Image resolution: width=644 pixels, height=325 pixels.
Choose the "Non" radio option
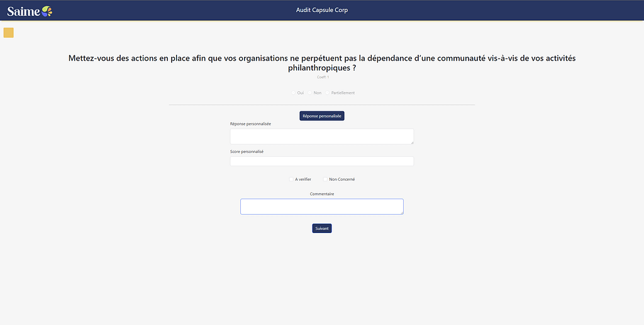pos(310,93)
